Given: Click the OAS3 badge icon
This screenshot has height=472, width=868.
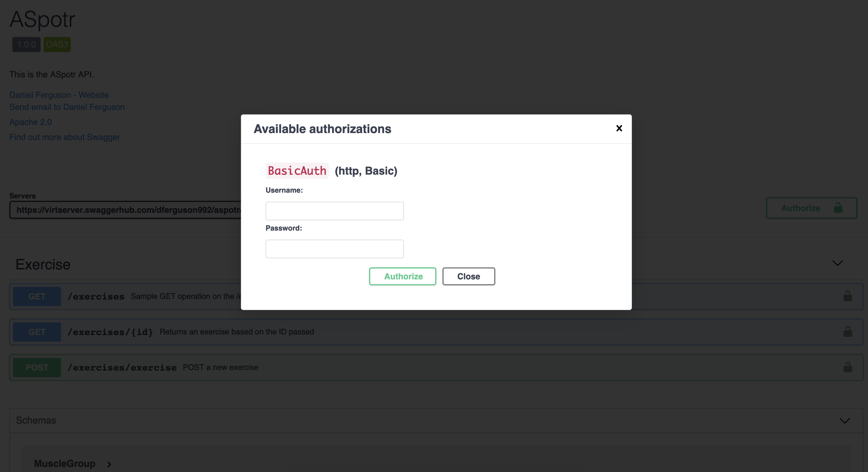Looking at the screenshot, I should [57, 44].
